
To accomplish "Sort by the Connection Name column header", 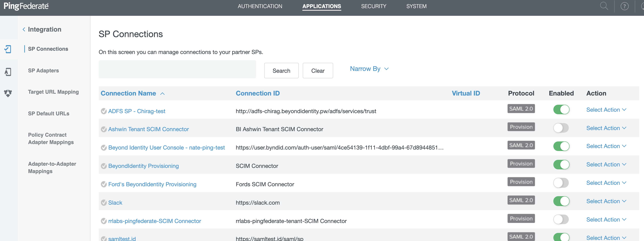I will (x=128, y=93).
